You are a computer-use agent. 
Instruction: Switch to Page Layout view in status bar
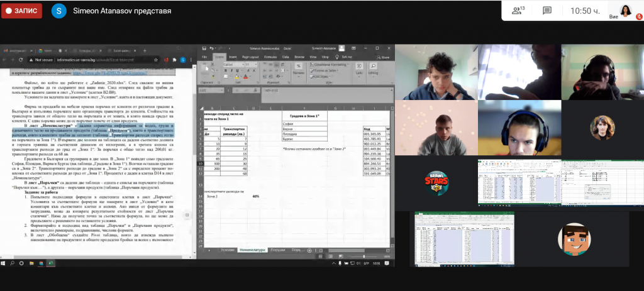(331, 256)
